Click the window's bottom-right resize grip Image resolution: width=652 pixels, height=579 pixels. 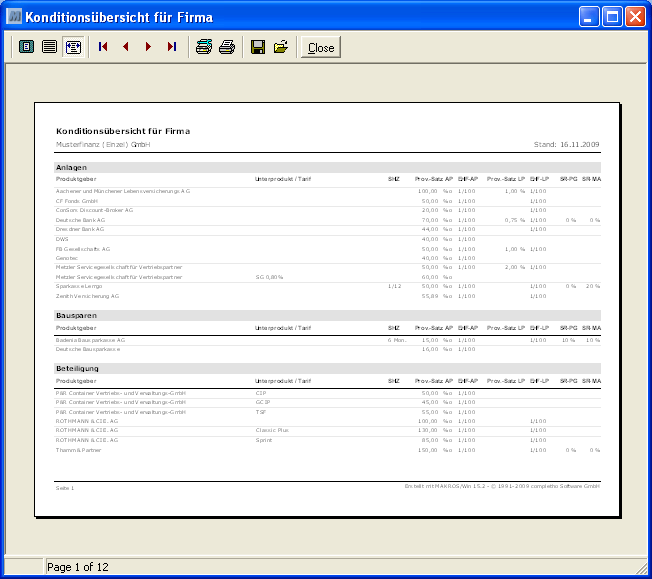tap(642, 568)
